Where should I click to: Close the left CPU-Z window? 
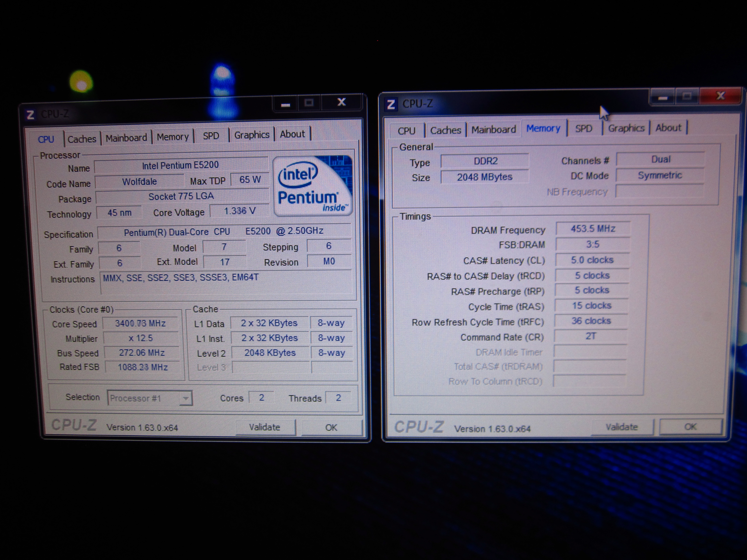[x=342, y=102]
